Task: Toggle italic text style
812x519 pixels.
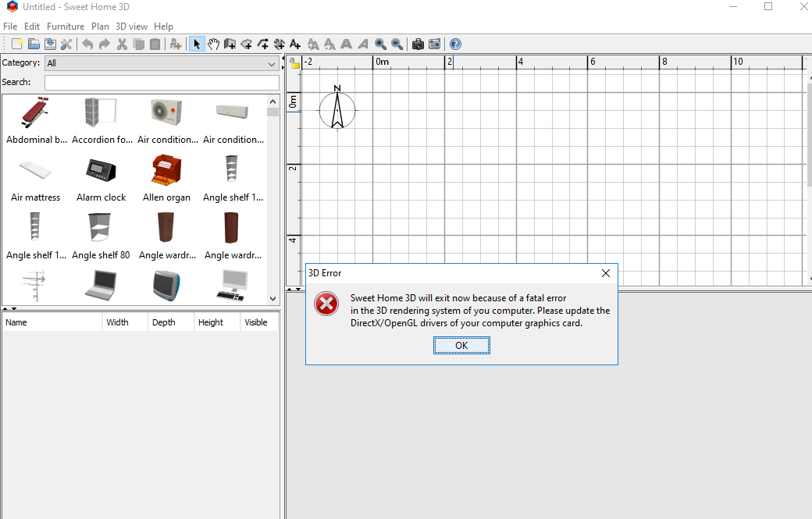Action: pyautogui.click(x=362, y=44)
